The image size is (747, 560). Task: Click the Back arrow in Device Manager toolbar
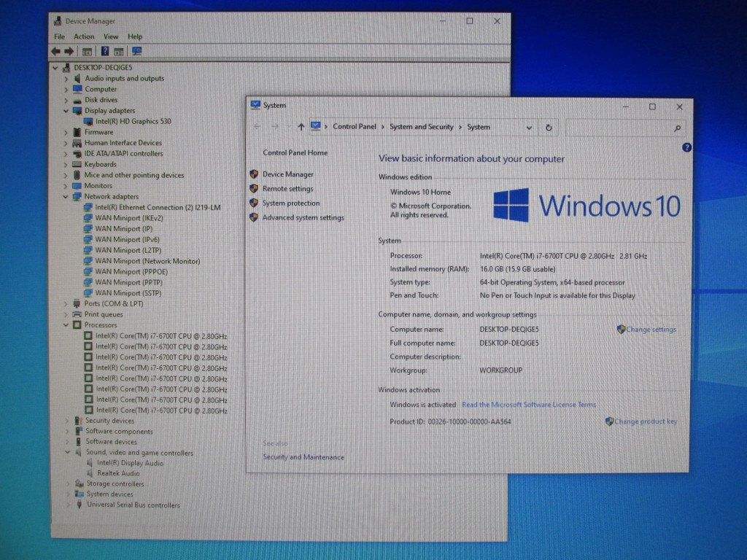click(x=55, y=51)
